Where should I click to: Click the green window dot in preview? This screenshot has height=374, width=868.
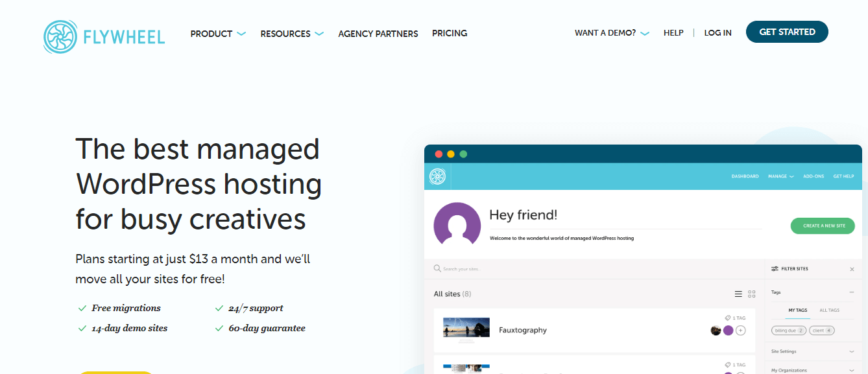[463, 154]
